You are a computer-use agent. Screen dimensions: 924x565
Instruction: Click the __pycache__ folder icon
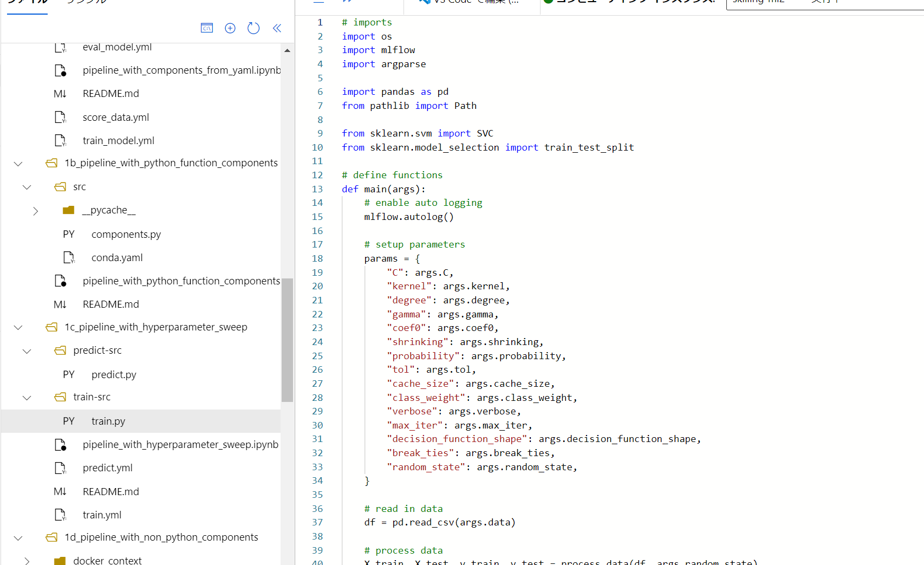point(68,210)
